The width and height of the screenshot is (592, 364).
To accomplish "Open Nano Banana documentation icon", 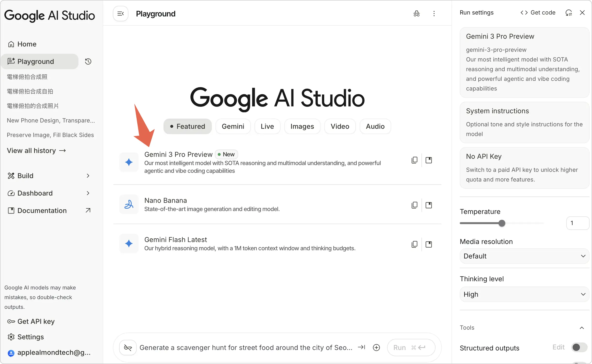I will (x=429, y=205).
